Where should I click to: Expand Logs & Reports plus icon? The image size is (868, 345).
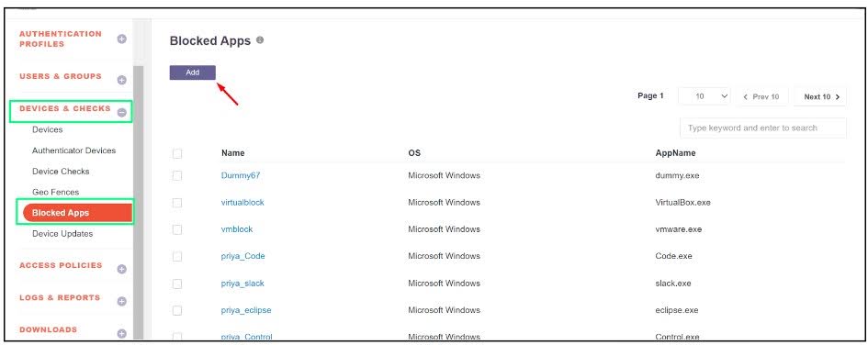(122, 301)
